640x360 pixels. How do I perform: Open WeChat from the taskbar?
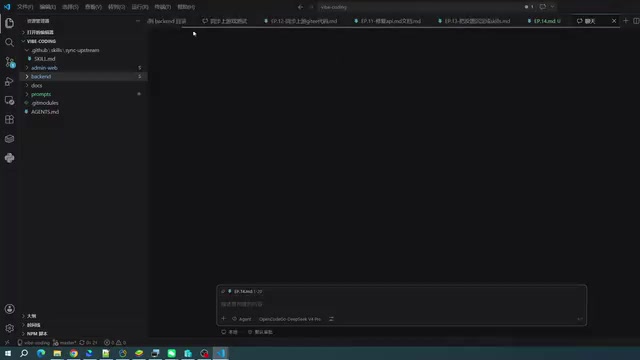(x=171, y=353)
